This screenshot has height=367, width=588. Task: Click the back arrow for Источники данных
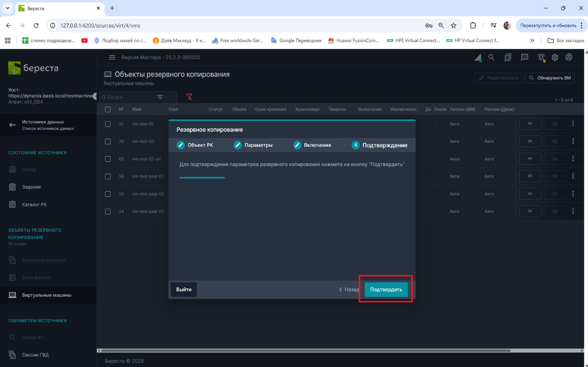(x=12, y=125)
